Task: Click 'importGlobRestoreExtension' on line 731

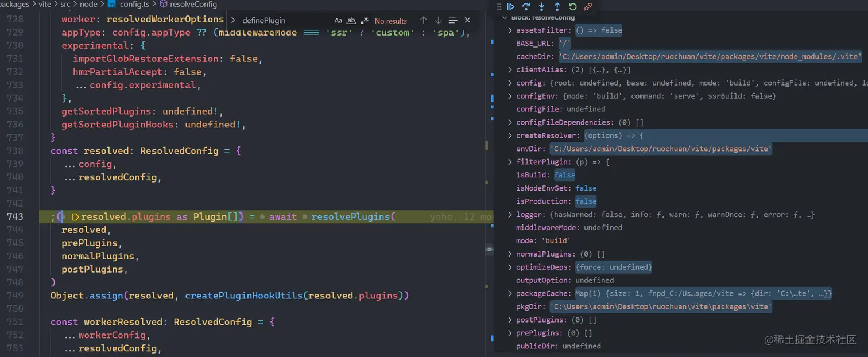Action: pos(146,59)
